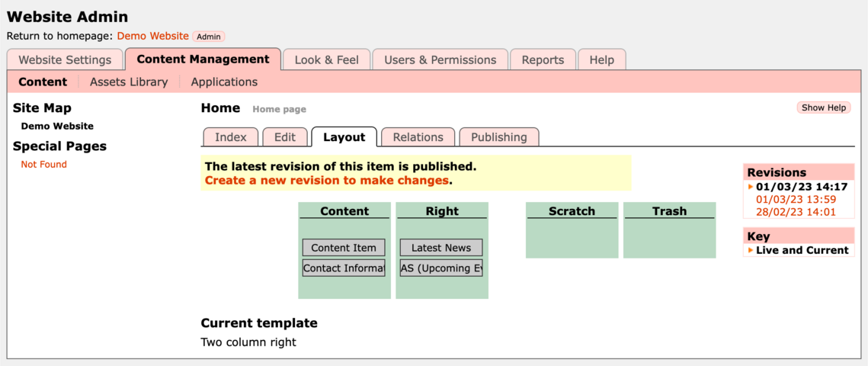Image resolution: width=868 pixels, height=366 pixels.
Task: Open Applications in the submenu
Action: pos(224,82)
